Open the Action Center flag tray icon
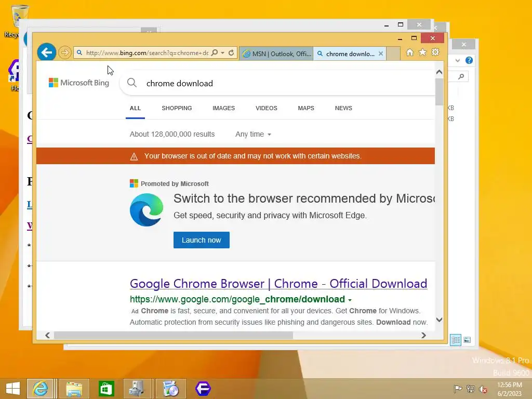Viewport: 532px width, 399px height. pos(458,389)
